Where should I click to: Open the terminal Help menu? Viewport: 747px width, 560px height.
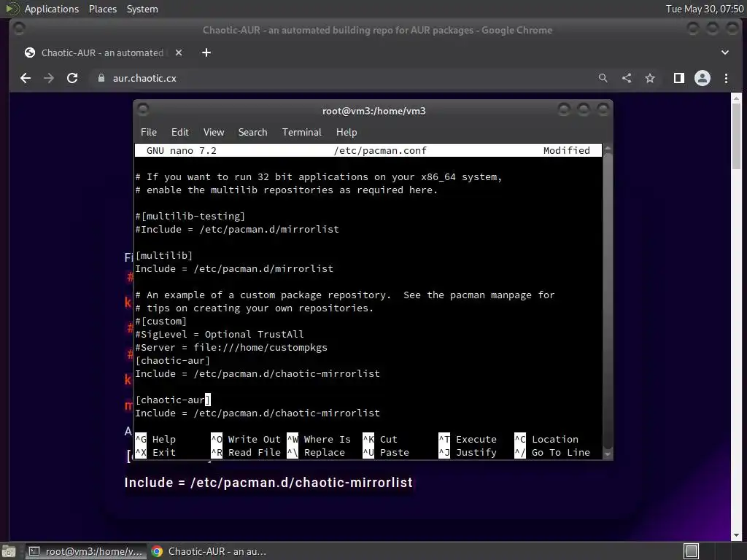click(x=347, y=133)
